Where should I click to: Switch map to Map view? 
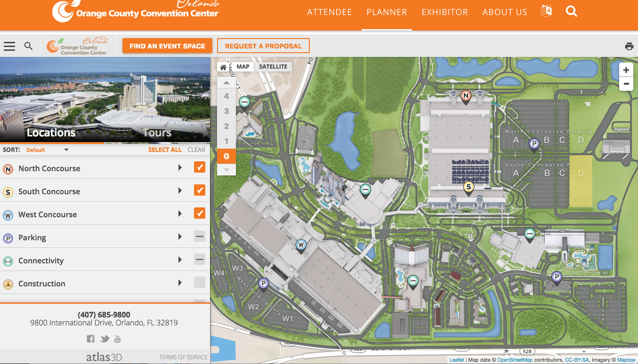[x=243, y=67]
